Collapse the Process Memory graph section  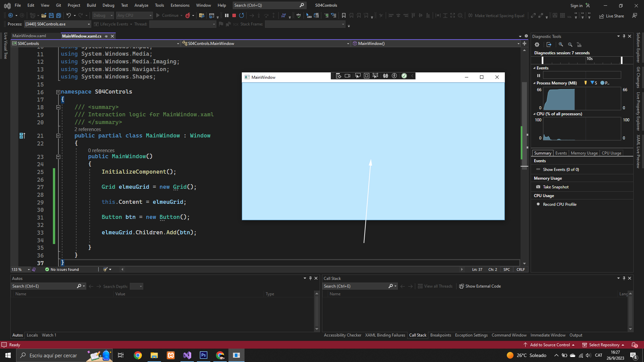(x=534, y=83)
